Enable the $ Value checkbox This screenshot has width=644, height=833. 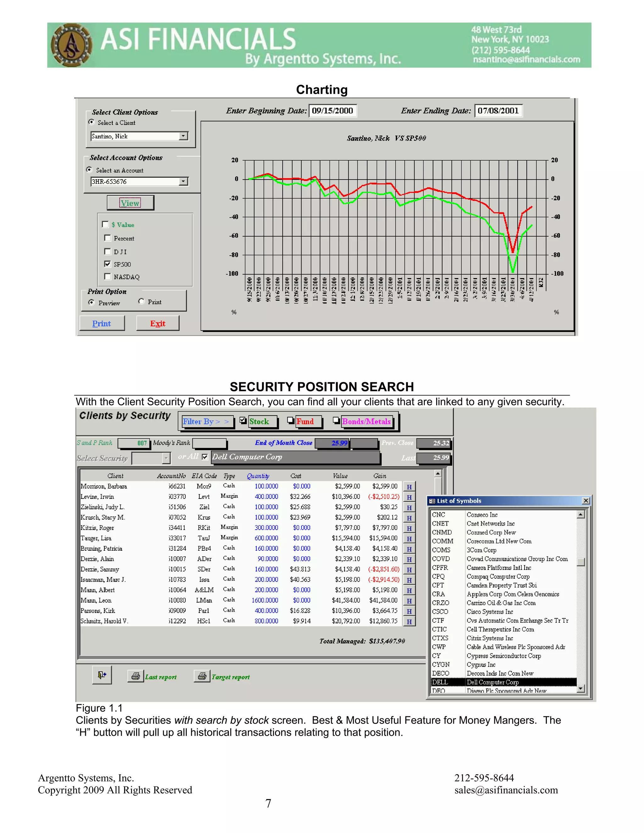(106, 224)
